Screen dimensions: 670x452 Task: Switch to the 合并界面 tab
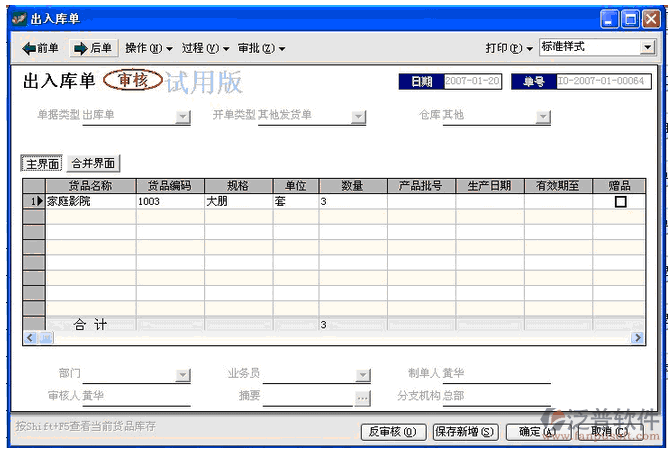pyautogui.click(x=93, y=163)
